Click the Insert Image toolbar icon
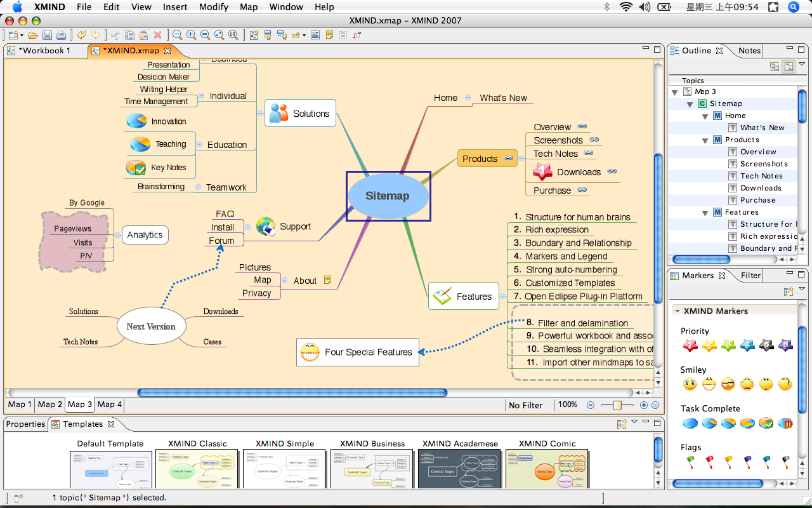 point(315,36)
